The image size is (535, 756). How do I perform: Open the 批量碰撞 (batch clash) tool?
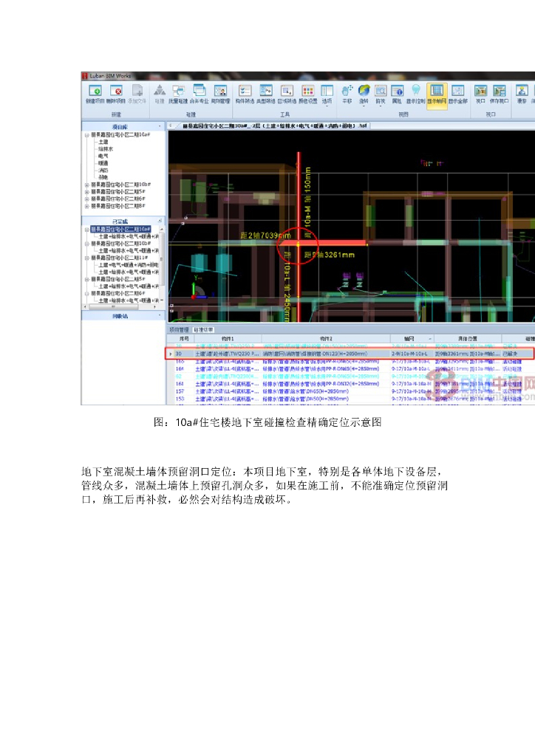coord(178,94)
